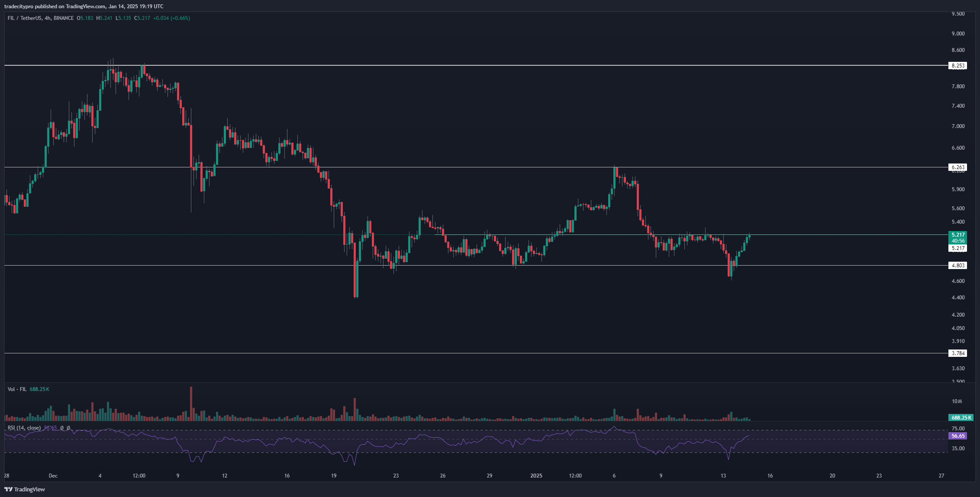Click the 27 date label on the time axis
This screenshot has height=497, width=980.
point(941,476)
